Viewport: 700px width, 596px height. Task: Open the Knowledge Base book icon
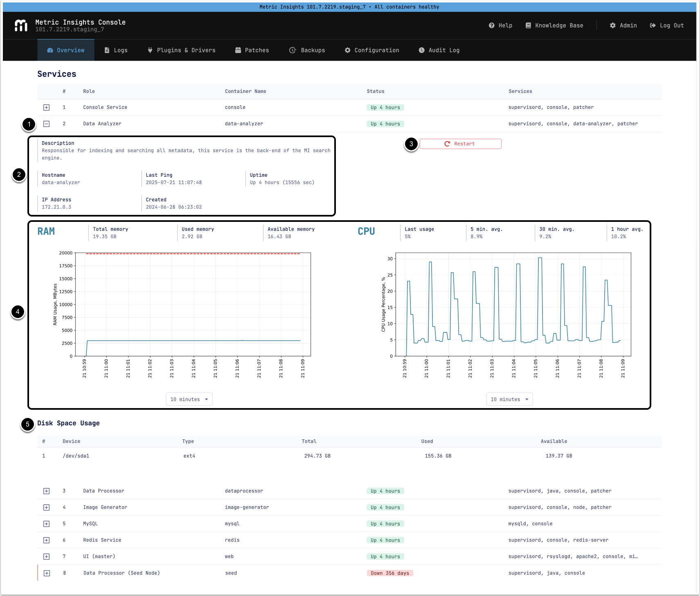[528, 25]
